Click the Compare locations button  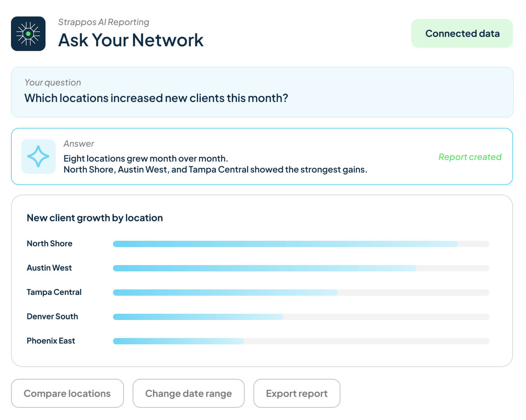[x=67, y=393]
